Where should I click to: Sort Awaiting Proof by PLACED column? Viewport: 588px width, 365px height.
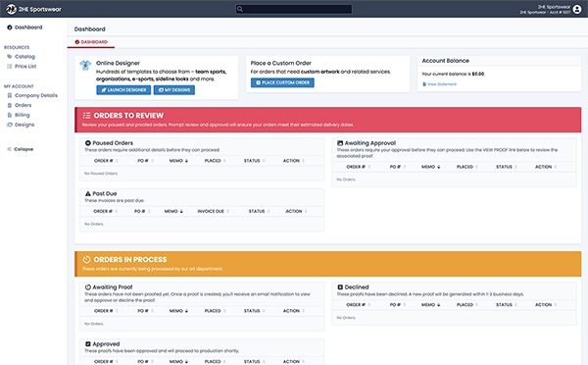click(x=216, y=311)
